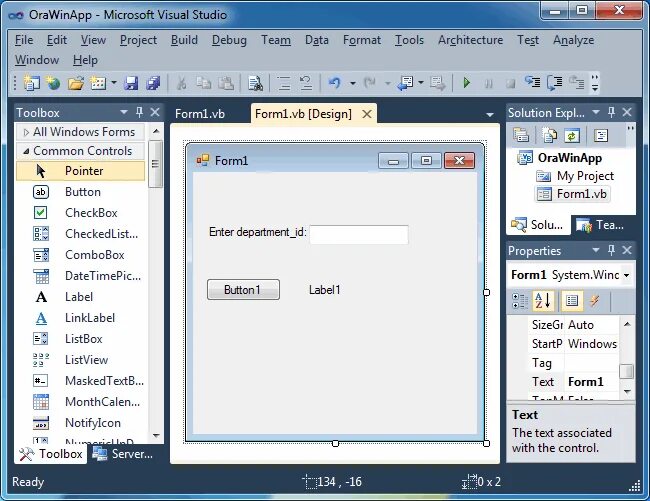Click the Step Into toolbar icon
The image size is (650, 501).
532,82
